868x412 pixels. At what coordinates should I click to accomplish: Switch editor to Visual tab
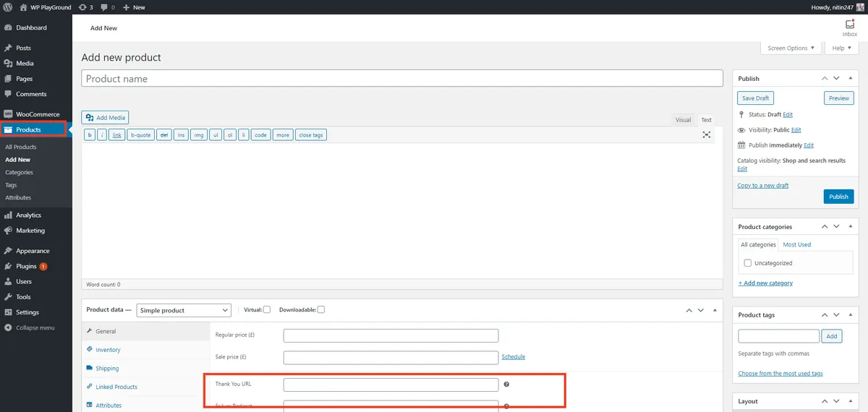[x=683, y=120]
